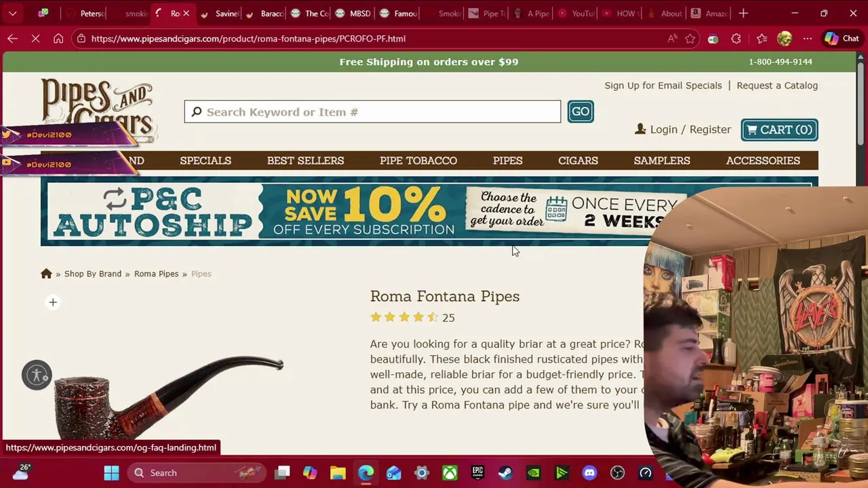Close the active Roma tab

pyautogui.click(x=186, y=13)
